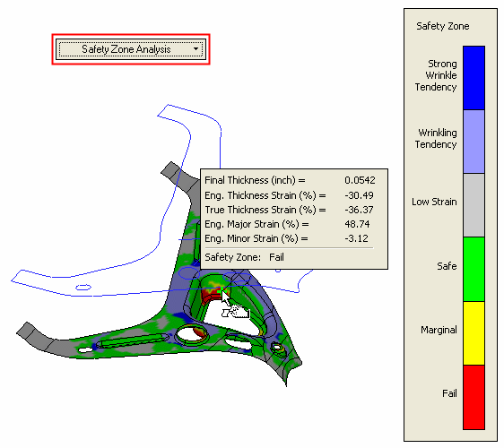The height and width of the screenshot is (448, 504).
Task: Click the Marginal legend label
Action: pos(439,330)
